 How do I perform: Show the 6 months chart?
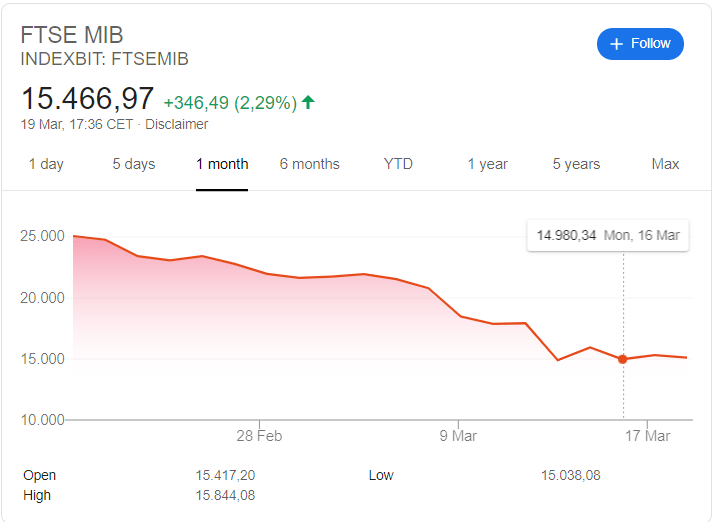click(310, 164)
